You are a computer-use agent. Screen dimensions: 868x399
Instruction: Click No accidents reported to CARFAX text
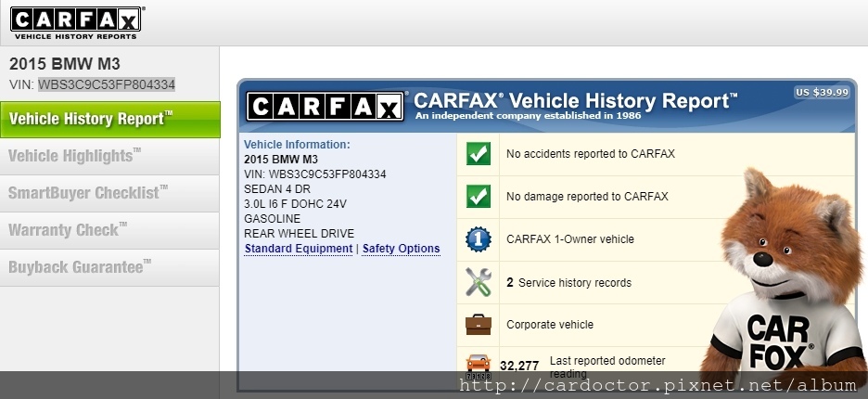click(x=591, y=154)
